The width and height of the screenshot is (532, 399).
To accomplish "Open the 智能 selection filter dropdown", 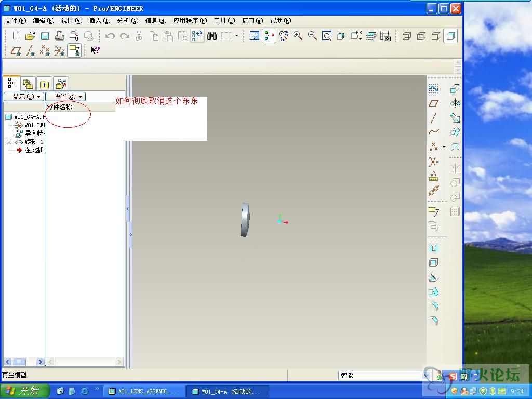I will (427, 375).
